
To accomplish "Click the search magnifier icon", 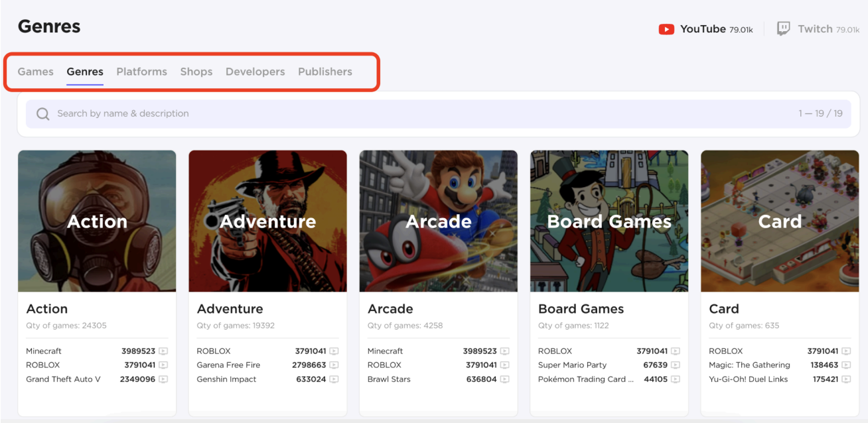I will [x=42, y=114].
